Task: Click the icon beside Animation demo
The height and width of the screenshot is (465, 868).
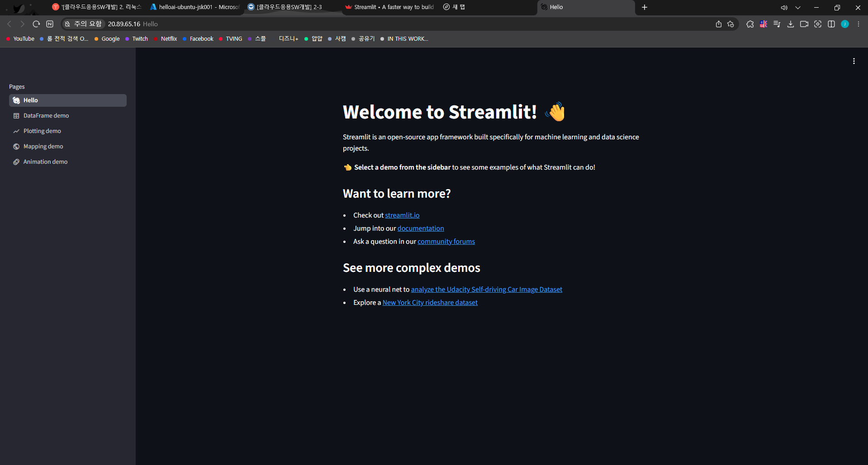Action: [x=16, y=162]
